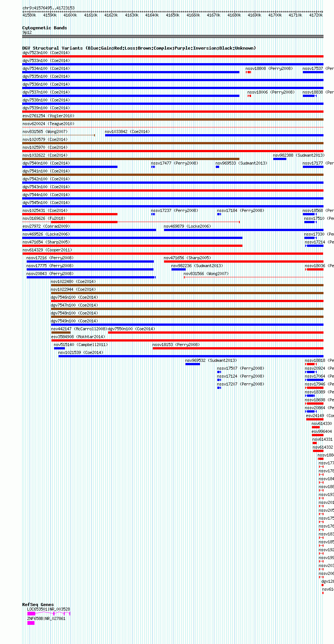Click the 41650k ruler position label
The height and width of the screenshot is (644, 334).
coord(173,15)
